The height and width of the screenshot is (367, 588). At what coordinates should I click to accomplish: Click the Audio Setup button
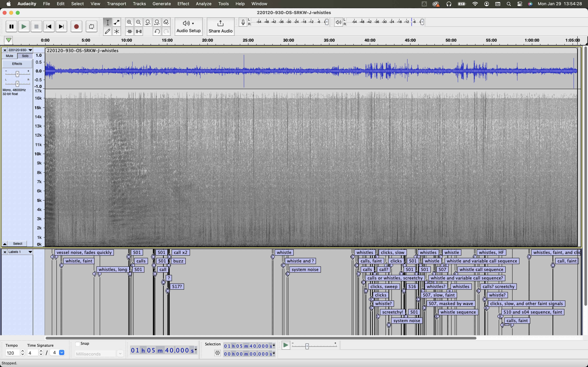189,27
